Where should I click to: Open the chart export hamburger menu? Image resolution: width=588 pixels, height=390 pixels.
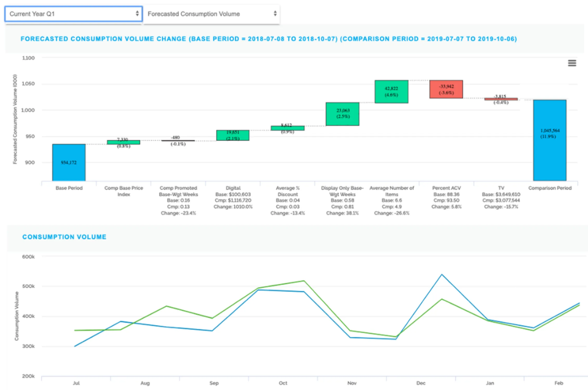pyautogui.click(x=572, y=63)
